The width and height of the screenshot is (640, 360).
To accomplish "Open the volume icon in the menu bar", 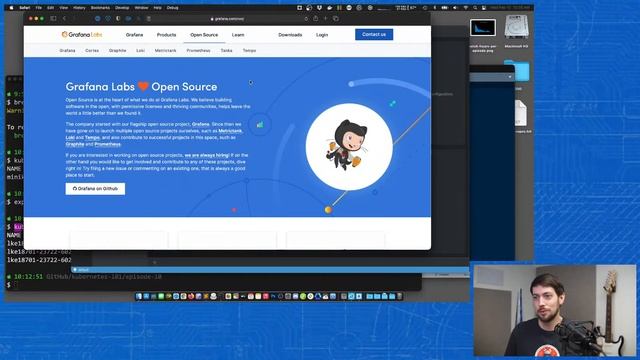I will click(456, 8).
